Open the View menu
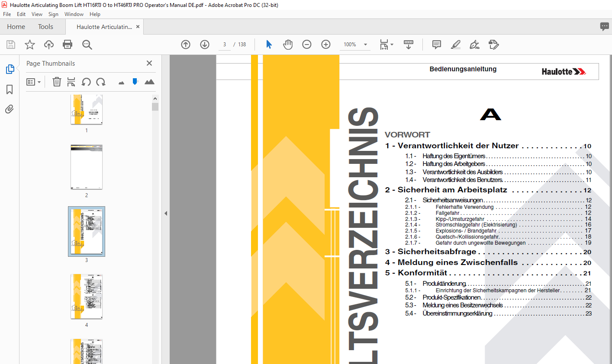The height and width of the screenshot is (364, 612). tap(37, 14)
